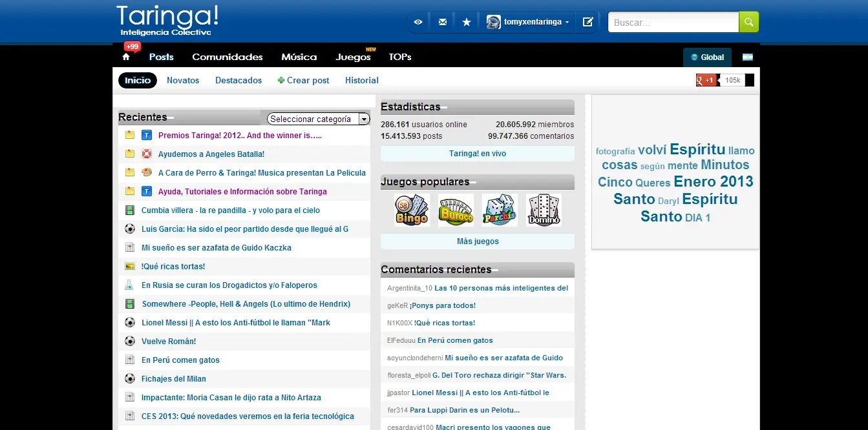Open post Premios Taringa! 2012 link

click(240, 136)
